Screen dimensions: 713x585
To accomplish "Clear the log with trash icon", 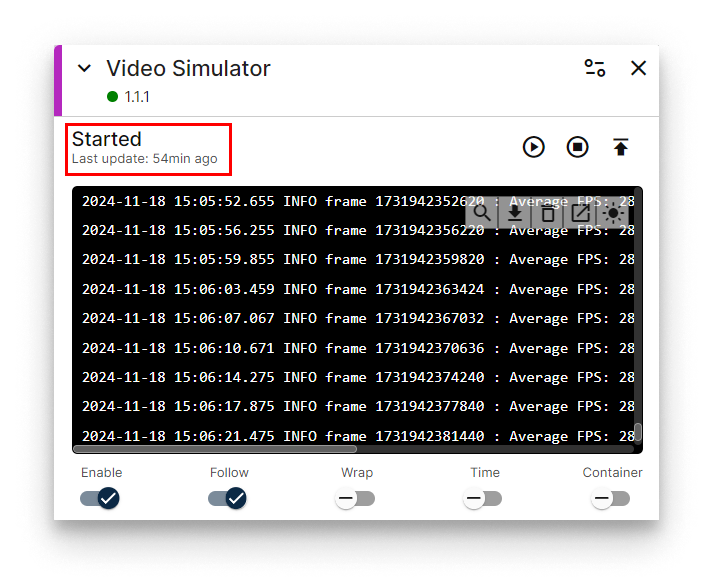I will click(547, 213).
